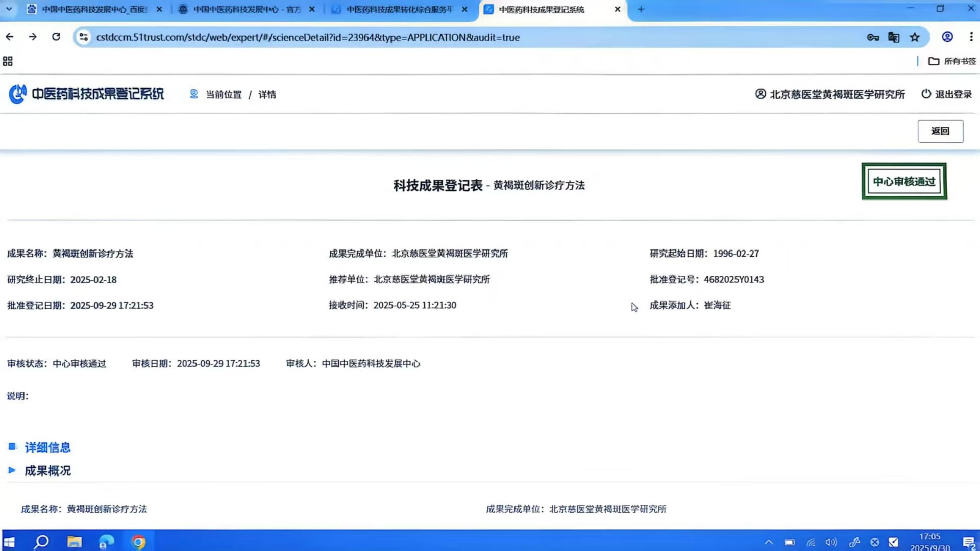Click the password key icon
This screenshot has height=551, width=980.
coord(873,37)
